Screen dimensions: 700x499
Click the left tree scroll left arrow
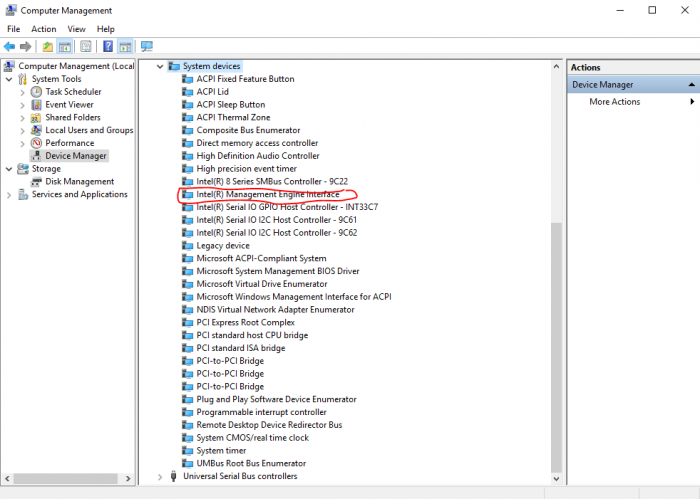tap(7, 478)
